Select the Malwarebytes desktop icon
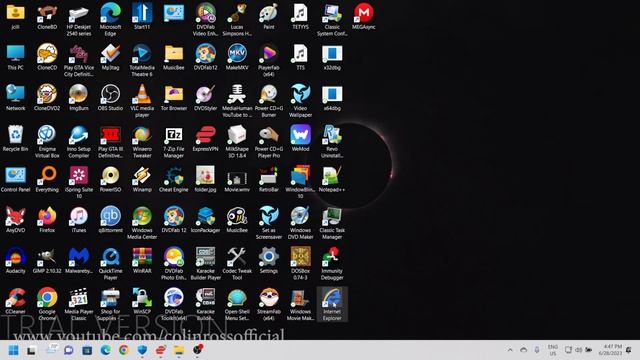Viewport: 640px width, 360px height. click(79, 261)
